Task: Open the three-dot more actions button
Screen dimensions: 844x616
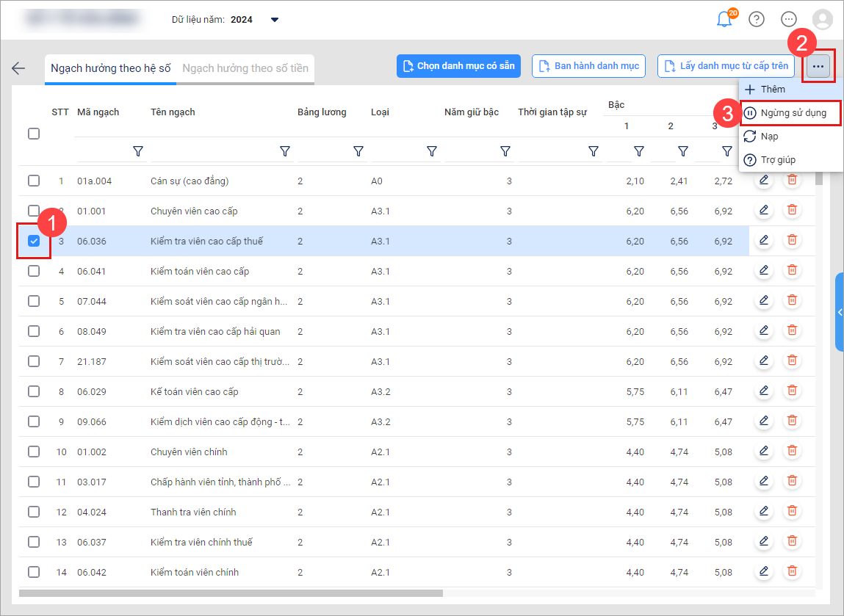Action: (818, 66)
